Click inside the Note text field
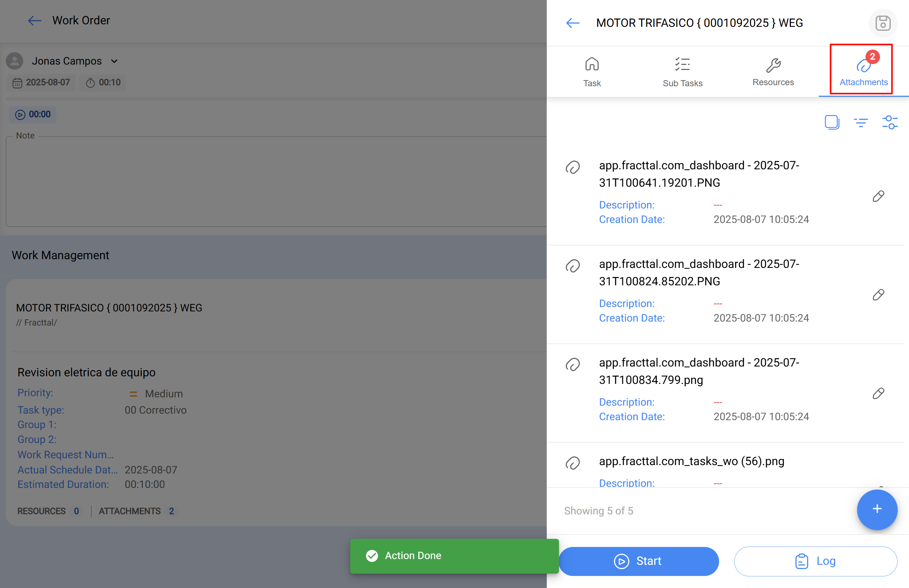Screen dimensions: 909x588 coord(267,179)
